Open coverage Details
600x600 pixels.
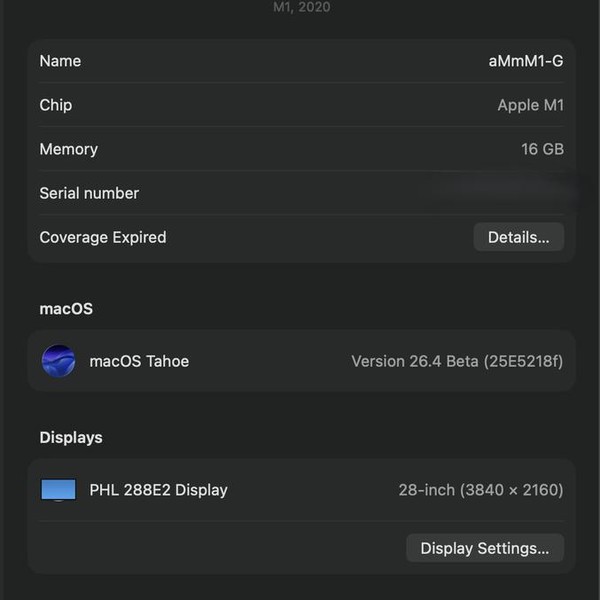tap(518, 237)
